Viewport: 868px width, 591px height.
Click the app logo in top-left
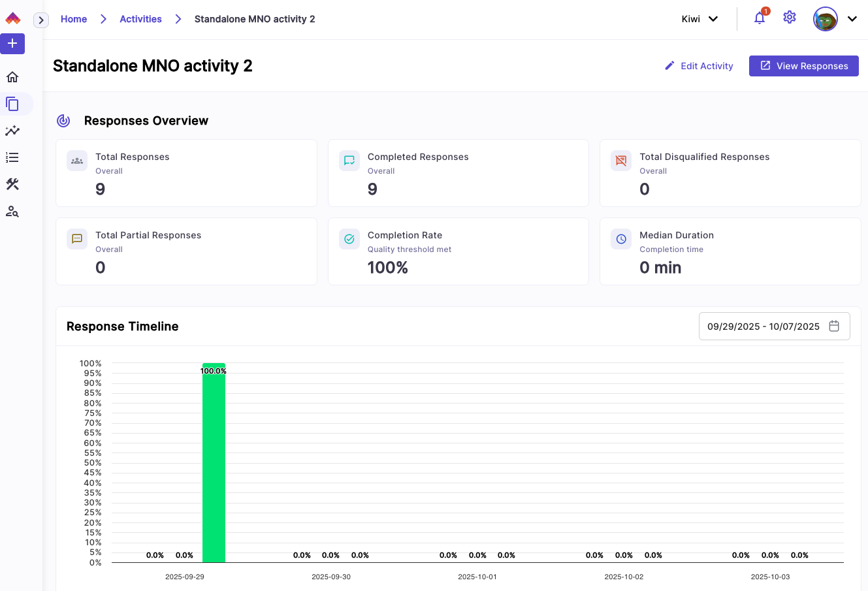[x=13, y=18]
